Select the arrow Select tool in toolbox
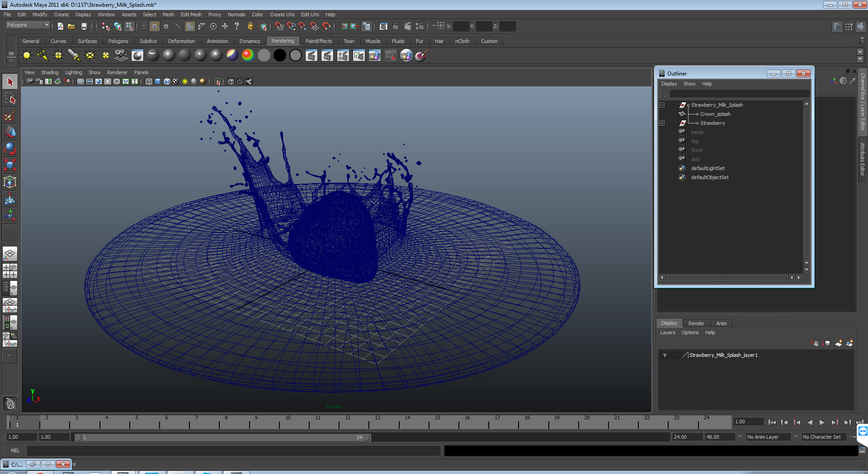Image resolution: width=868 pixels, height=474 pixels. 10,82
